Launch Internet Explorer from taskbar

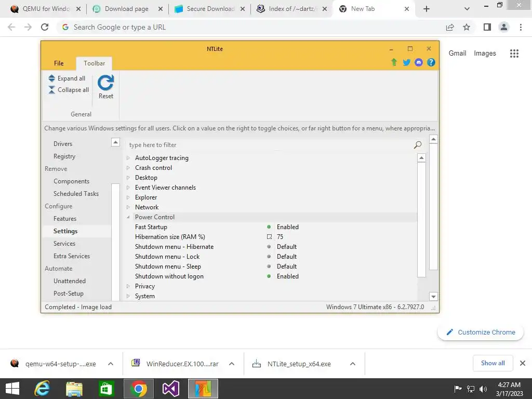(42, 389)
